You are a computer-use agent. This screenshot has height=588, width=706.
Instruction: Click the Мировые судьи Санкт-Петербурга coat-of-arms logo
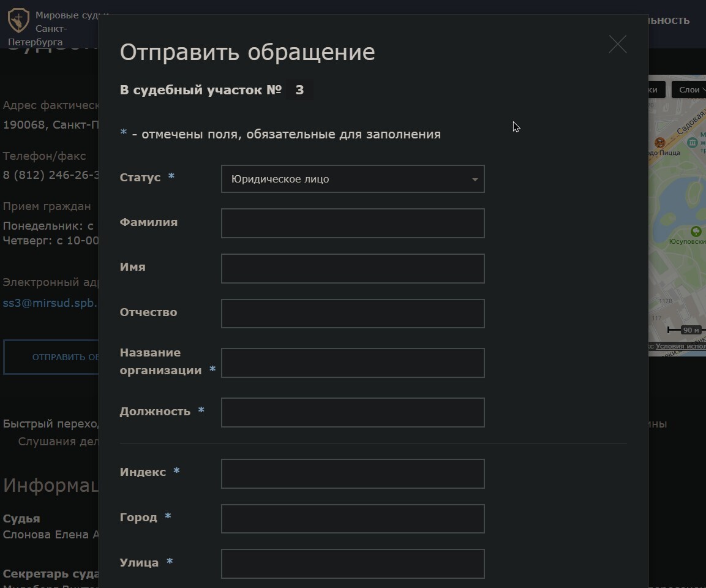pos(18,20)
